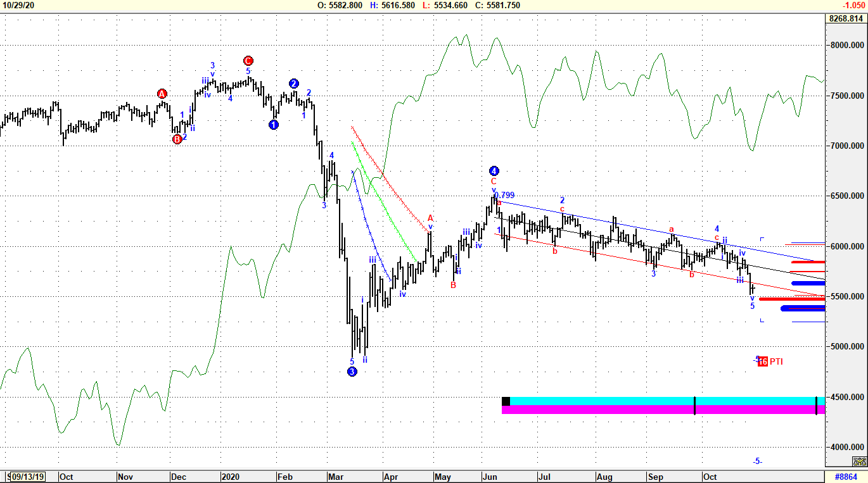Select the circled blue wave 2 marker
This screenshot has height=483, width=868.
click(294, 84)
